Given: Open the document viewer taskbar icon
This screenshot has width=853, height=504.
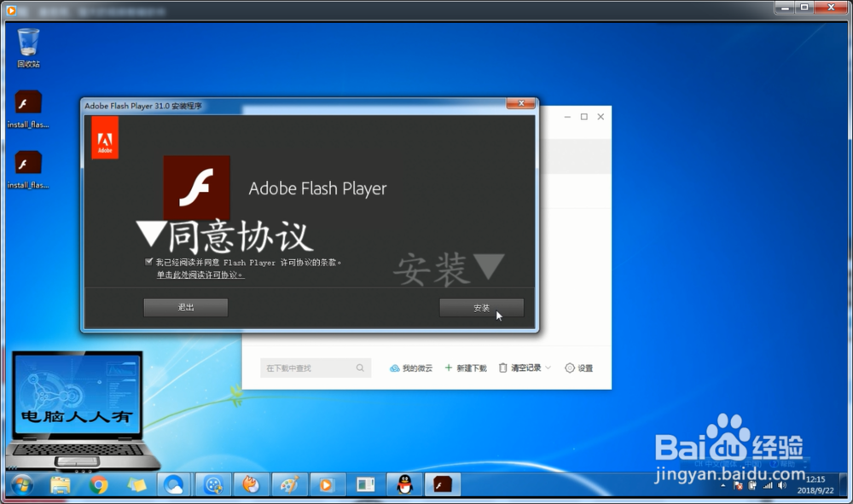Looking at the screenshot, I should pos(366,484).
